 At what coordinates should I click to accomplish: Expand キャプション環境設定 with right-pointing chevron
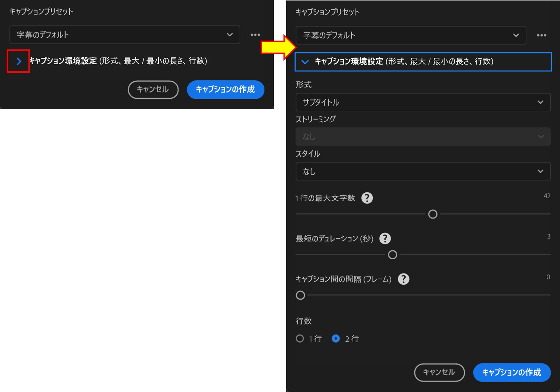coord(19,61)
